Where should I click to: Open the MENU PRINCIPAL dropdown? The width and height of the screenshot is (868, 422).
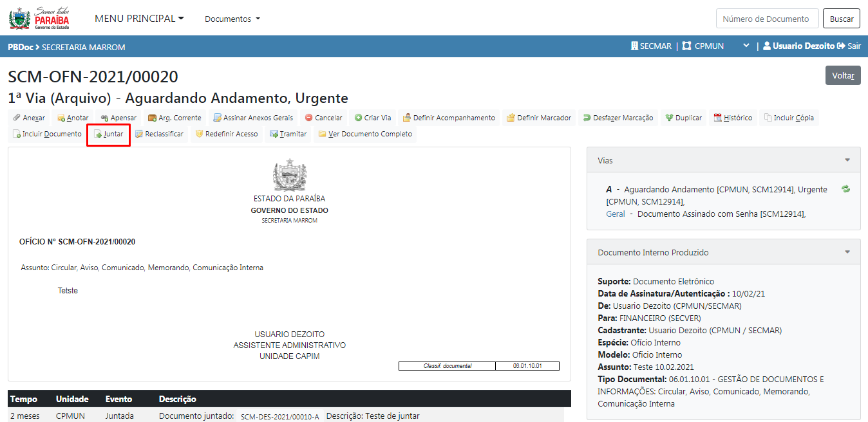pyautogui.click(x=139, y=19)
